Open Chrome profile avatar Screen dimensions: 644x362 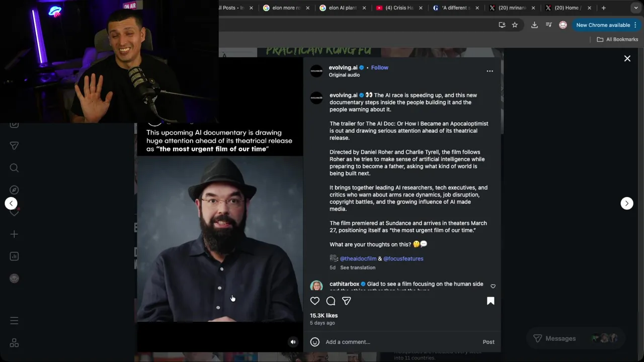pos(563,25)
